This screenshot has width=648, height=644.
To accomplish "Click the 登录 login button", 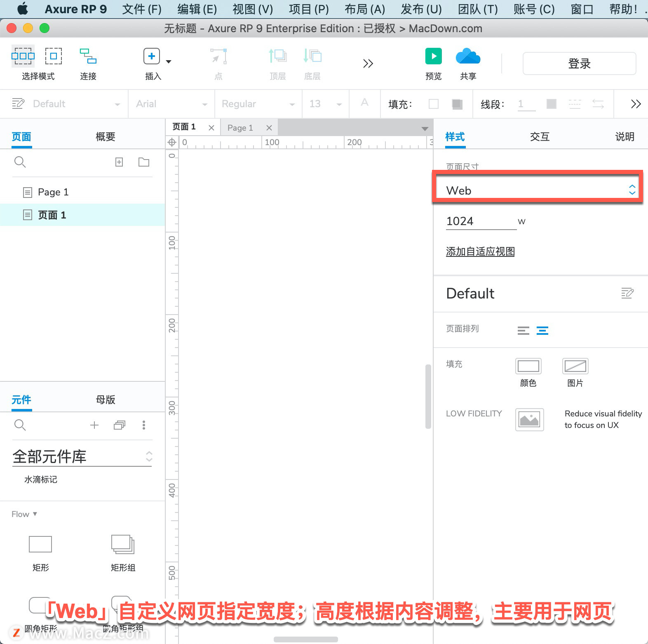I will coord(579,63).
